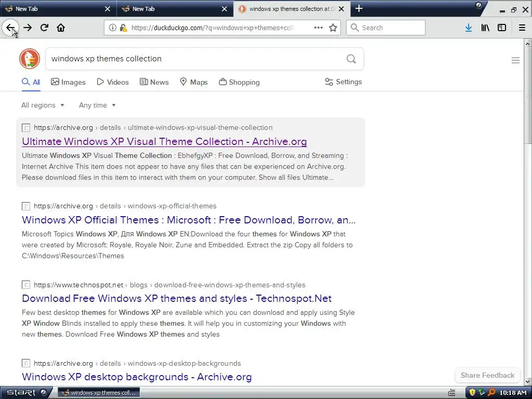The height and width of the screenshot is (399, 532).
Task: Submit search with magnifier in DuckDuckGo box
Action: click(x=351, y=59)
